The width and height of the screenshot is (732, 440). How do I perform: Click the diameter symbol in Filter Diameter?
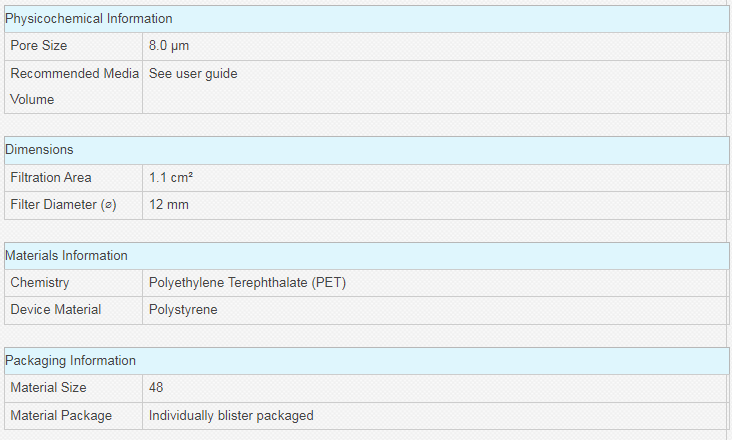pos(109,205)
